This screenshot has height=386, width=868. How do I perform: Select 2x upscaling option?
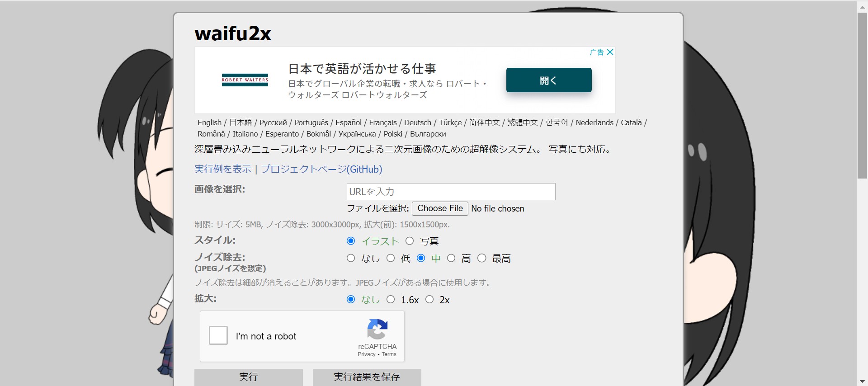coord(429,300)
